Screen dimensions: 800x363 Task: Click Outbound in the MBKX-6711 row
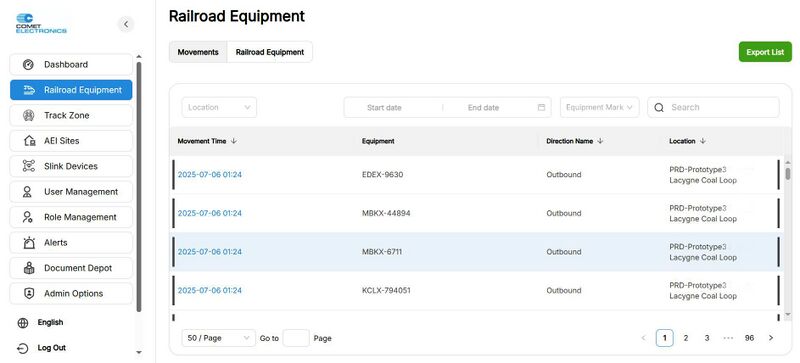point(563,252)
